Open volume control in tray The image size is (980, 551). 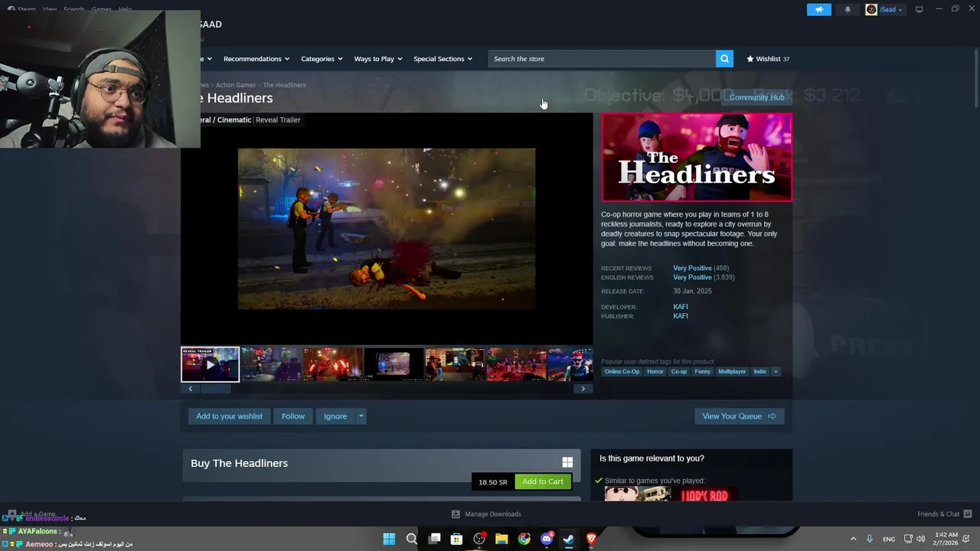pos(920,539)
